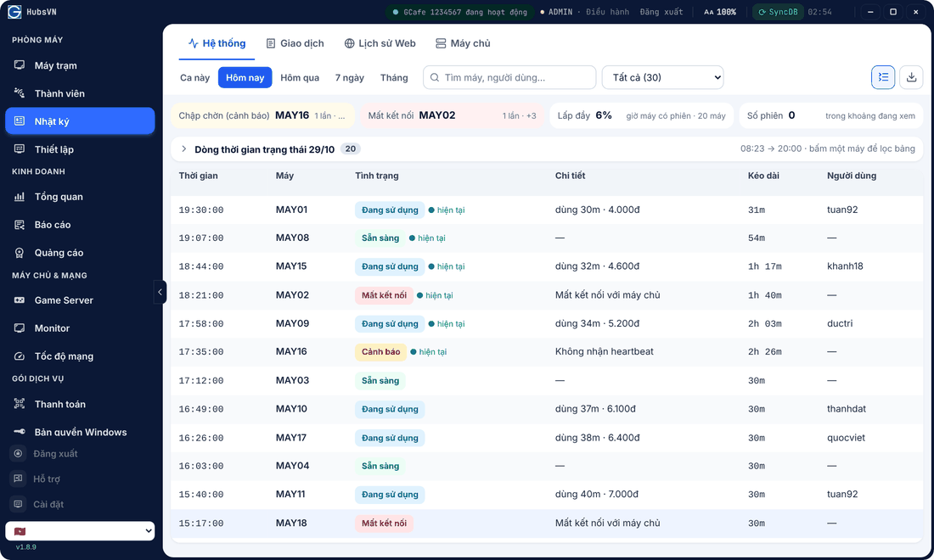Open Báo cáo reports

click(80, 225)
